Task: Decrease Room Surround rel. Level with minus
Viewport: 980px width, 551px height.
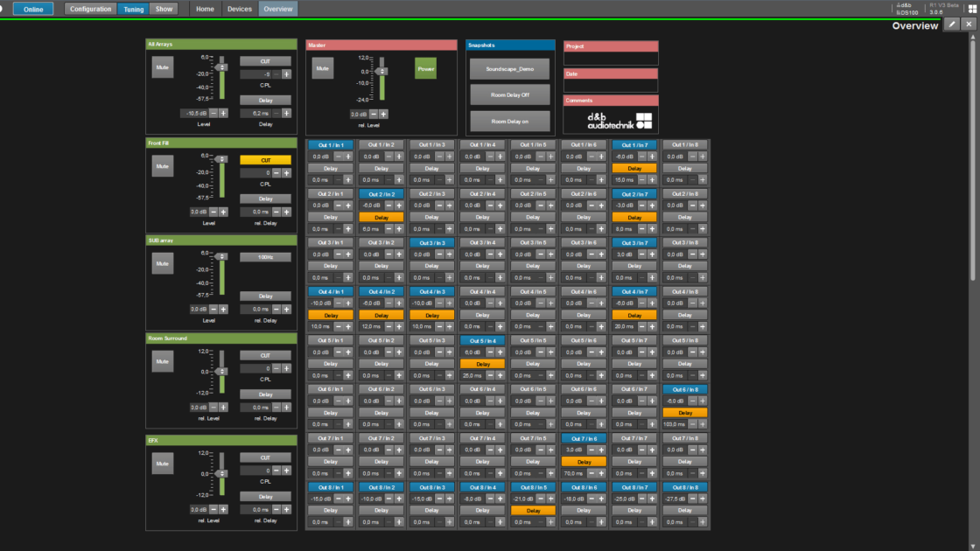Action: coord(213,408)
